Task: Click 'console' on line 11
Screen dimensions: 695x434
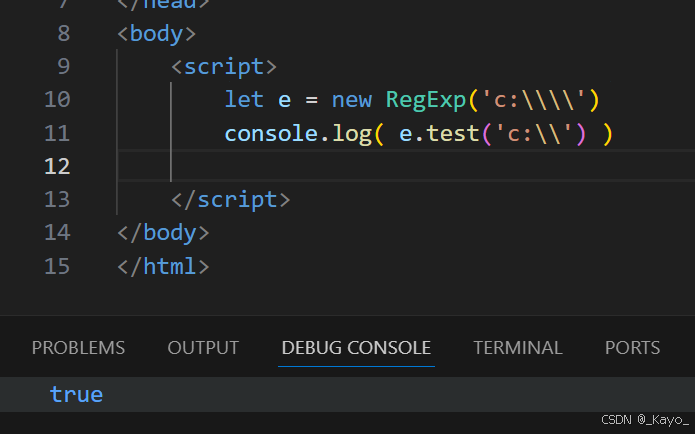Action: coord(271,133)
